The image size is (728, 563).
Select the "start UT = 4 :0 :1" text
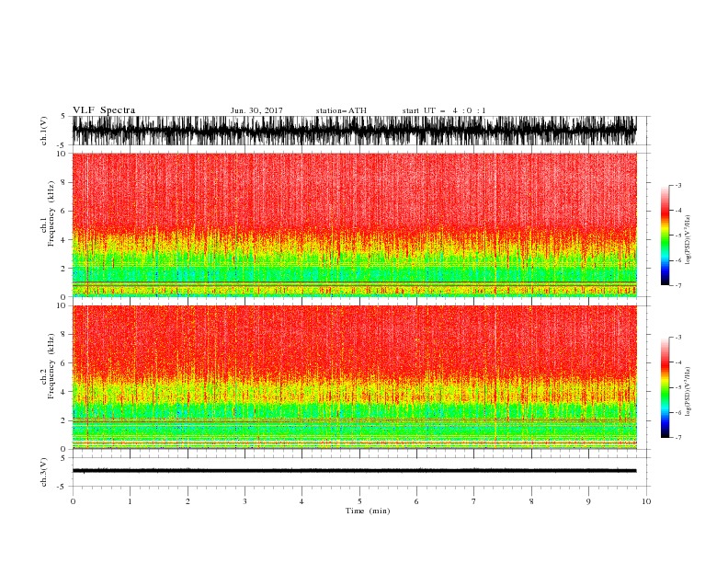click(x=444, y=110)
